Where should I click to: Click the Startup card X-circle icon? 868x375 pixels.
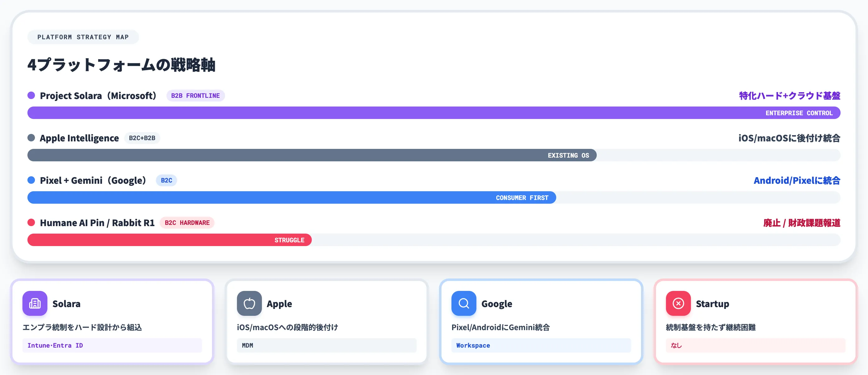click(x=678, y=303)
